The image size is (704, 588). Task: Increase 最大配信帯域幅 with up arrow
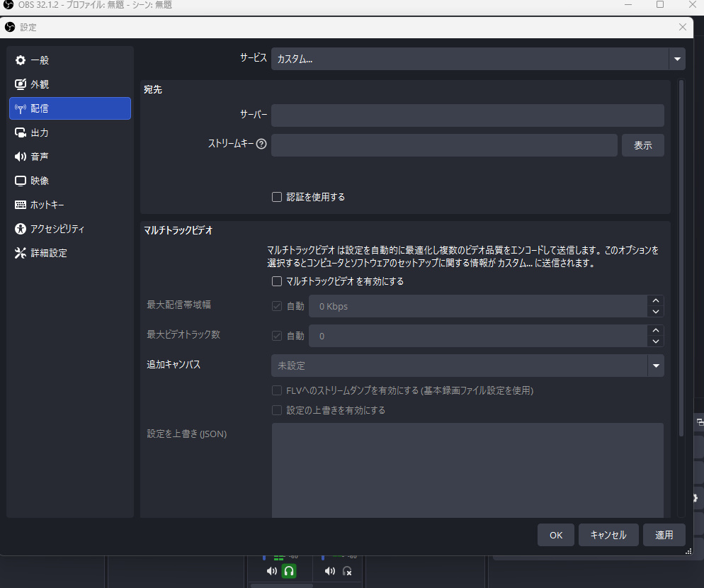tap(656, 300)
